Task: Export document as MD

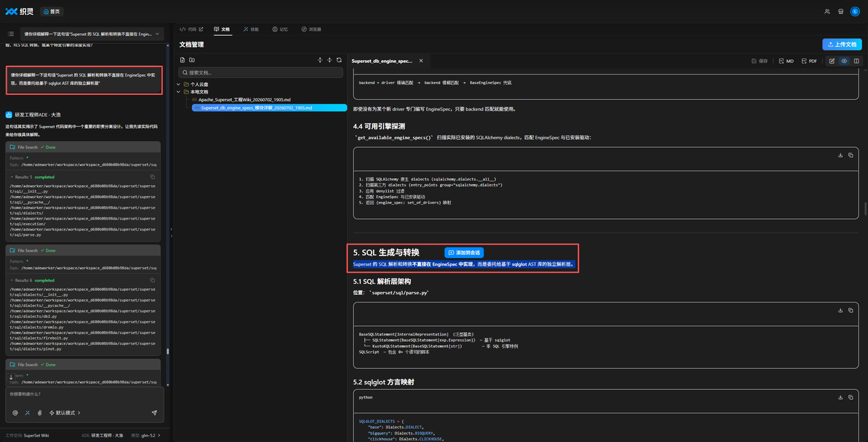Action: tap(786, 61)
